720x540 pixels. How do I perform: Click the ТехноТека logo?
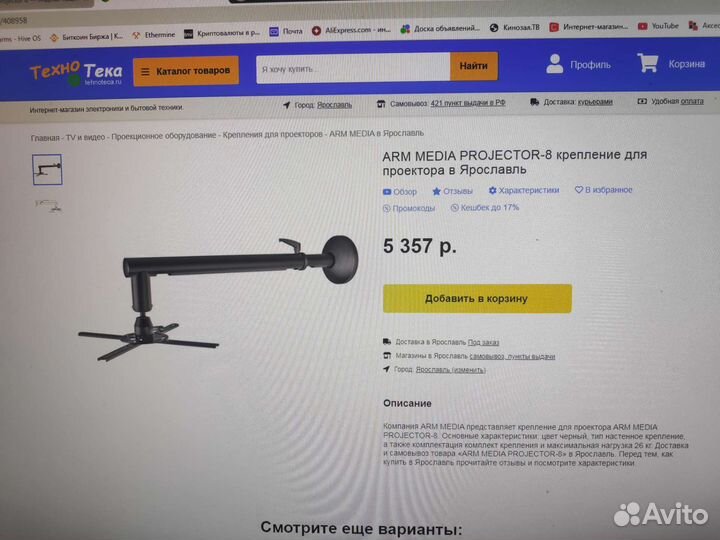click(76, 73)
